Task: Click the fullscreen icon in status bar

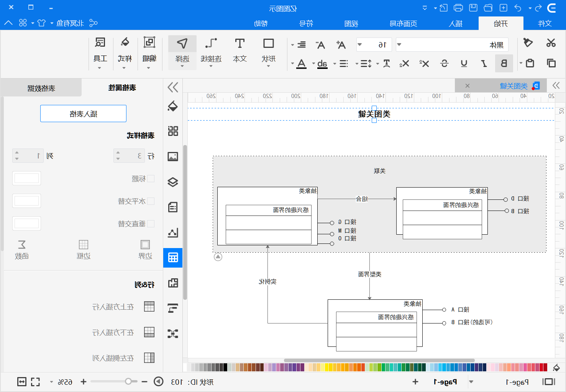Action: tap(35, 382)
